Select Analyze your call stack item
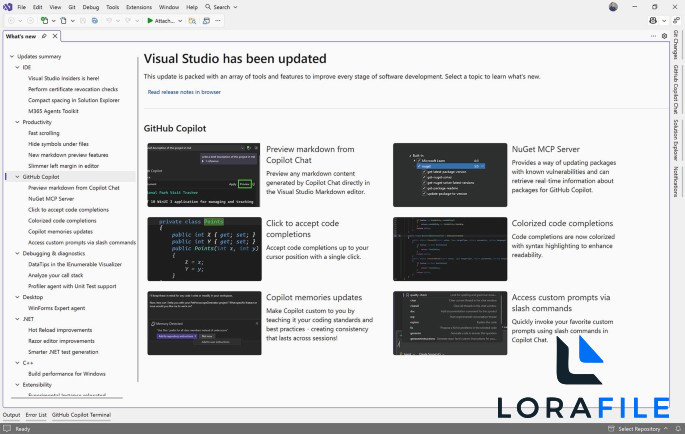The image size is (685, 434). pyautogui.click(x=55, y=275)
